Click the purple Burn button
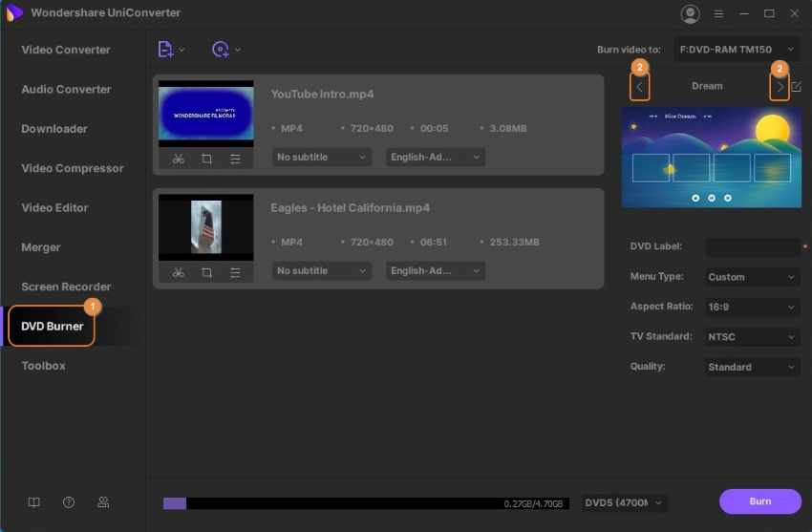 (759, 501)
